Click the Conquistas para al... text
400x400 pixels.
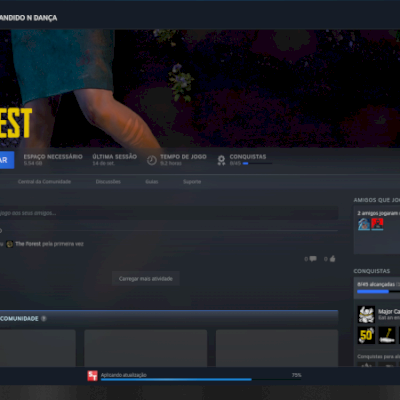(x=378, y=357)
